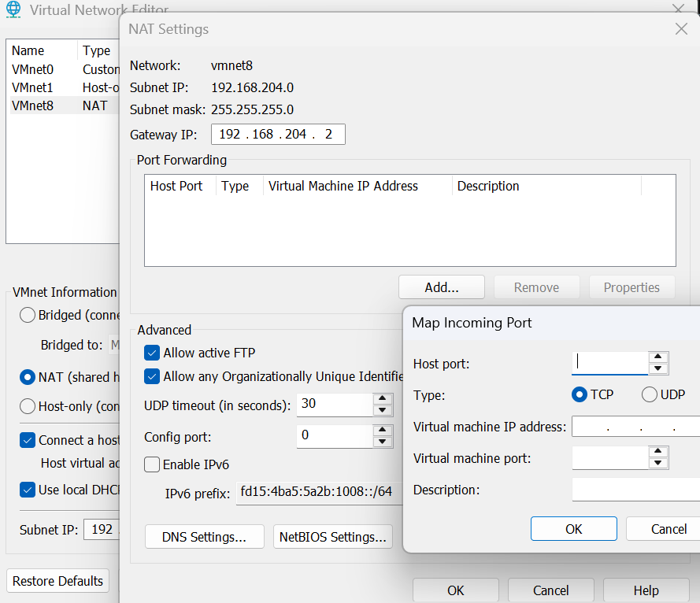Enable IPv6 in Advanced settings
The image size is (700, 603).
pyautogui.click(x=152, y=464)
